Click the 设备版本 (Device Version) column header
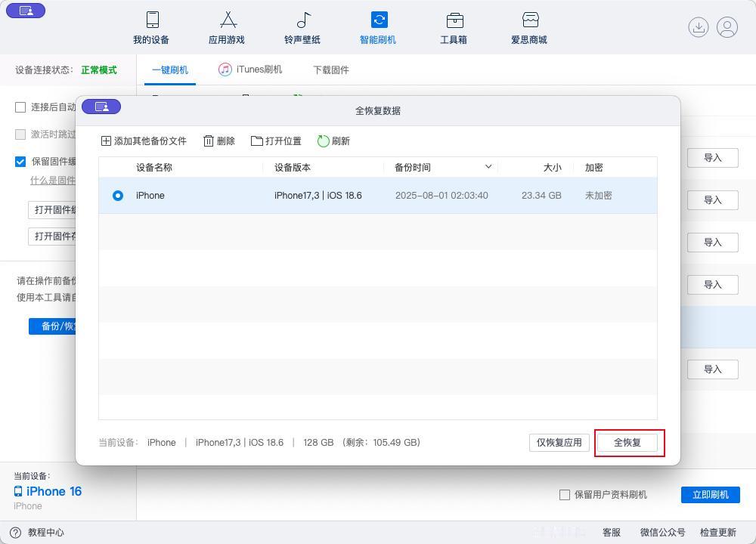This screenshot has height=544, width=756. coord(293,167)
